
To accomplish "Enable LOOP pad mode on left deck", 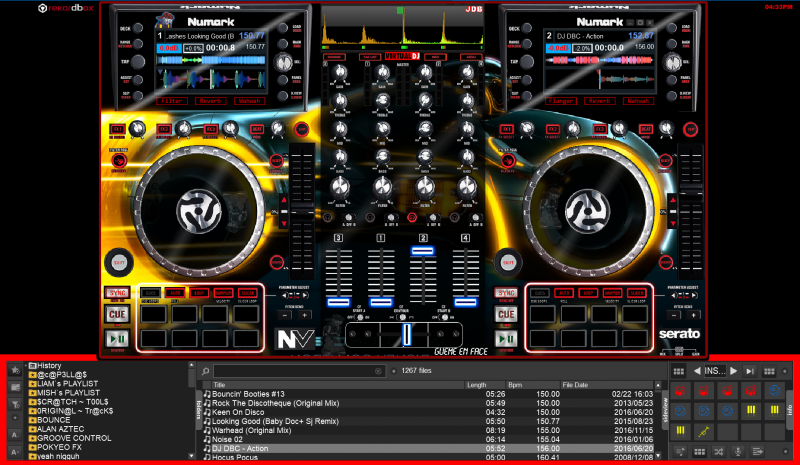I will [x=199, y=293].
